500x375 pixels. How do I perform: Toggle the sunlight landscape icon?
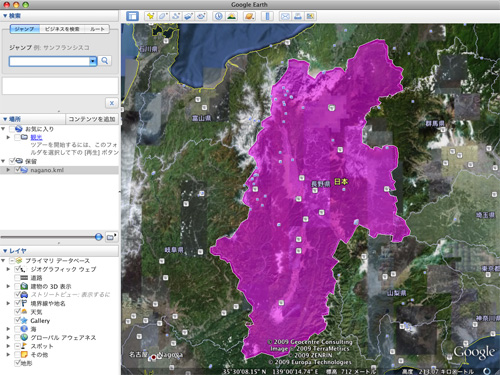pyautogui.click(x=231, y=16)
